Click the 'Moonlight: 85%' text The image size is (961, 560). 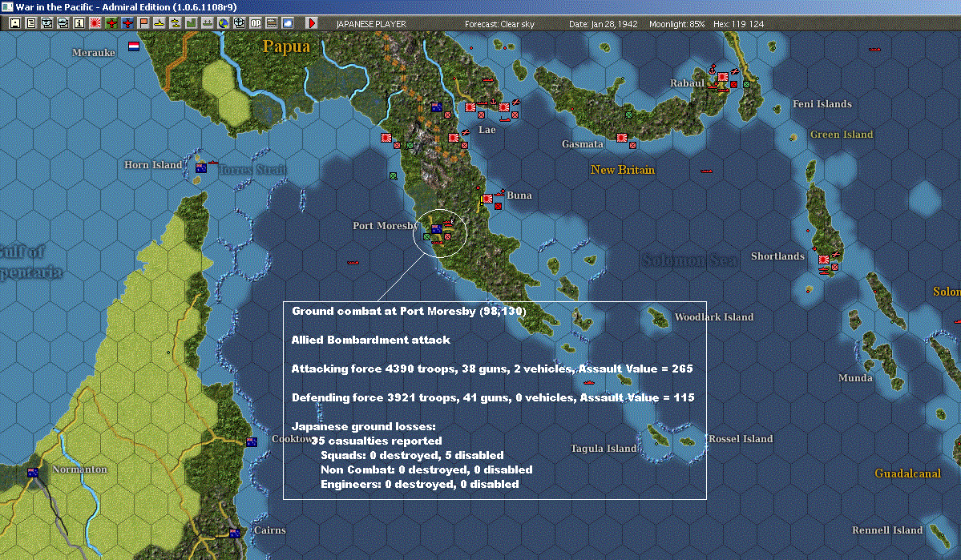coord(676,24)
